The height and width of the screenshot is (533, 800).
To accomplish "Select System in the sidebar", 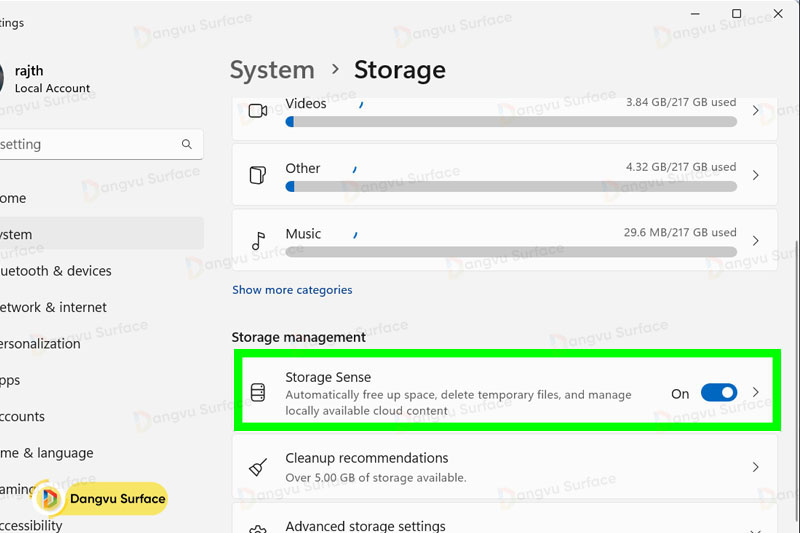I will [x=101, y=234].
